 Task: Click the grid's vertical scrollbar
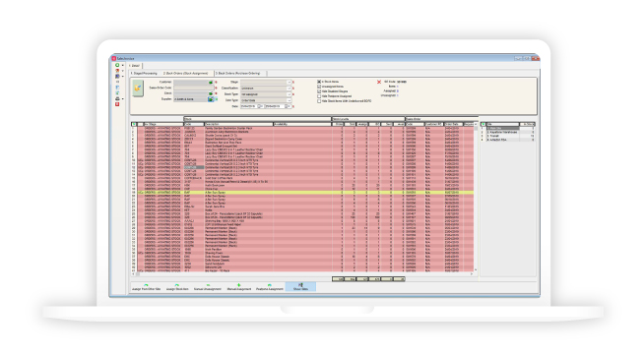pos(476,198)
